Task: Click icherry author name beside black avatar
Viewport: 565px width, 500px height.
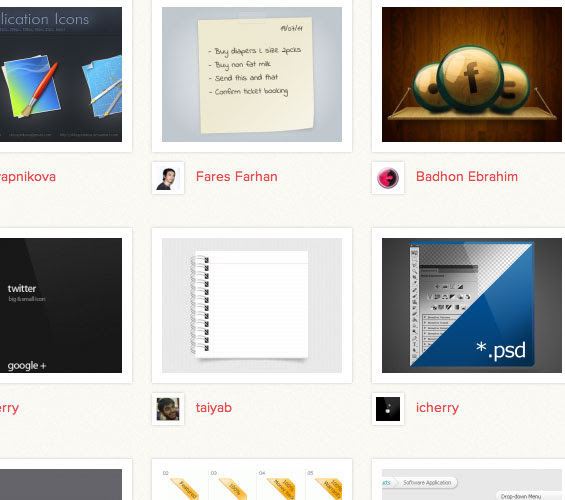Action: [x=437, y=408]
